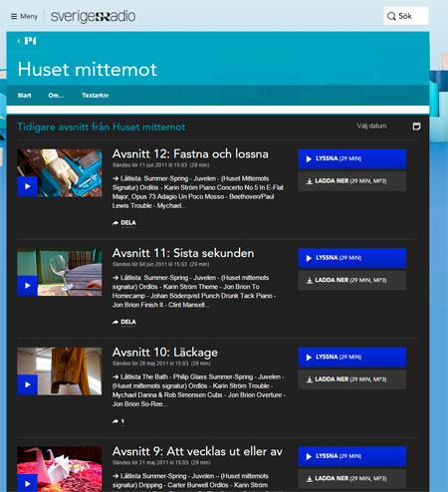Open the Huset mittemot title link
The image size is (448, 492).
(88, 70)
